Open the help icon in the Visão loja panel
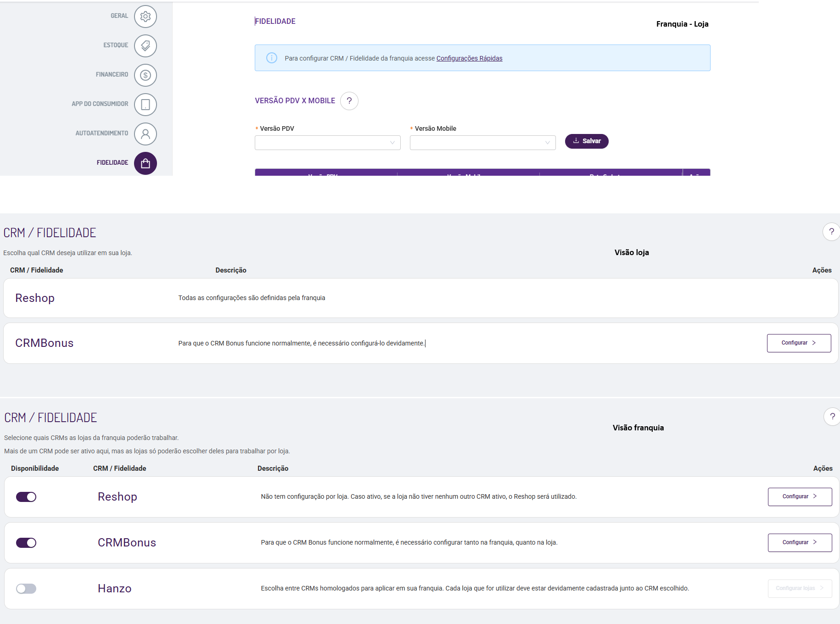This screenshot has width=840, height=624. coord(831,232)
